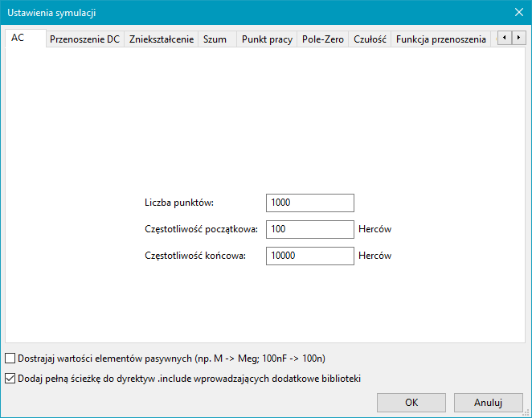Screen dimensions: 532x418
Task: Show the Funkcja przenoszenia tab
Action: click(x=441, y=39)
